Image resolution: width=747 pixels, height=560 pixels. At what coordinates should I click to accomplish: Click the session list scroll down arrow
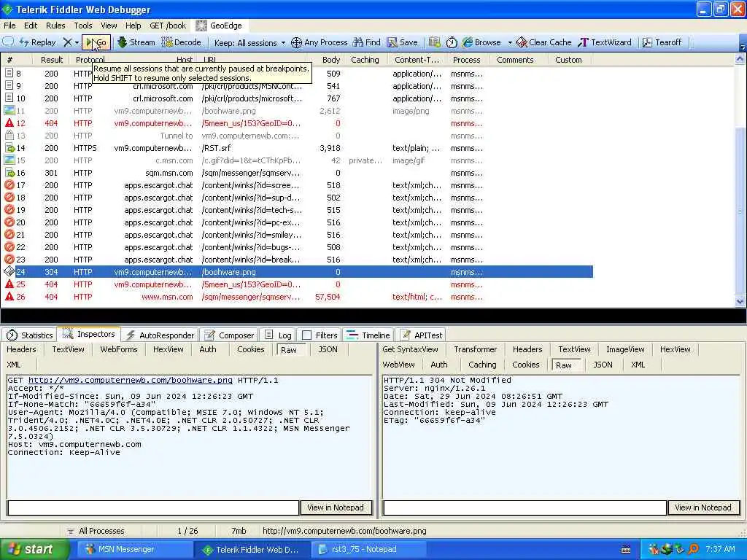click(740, 301)
